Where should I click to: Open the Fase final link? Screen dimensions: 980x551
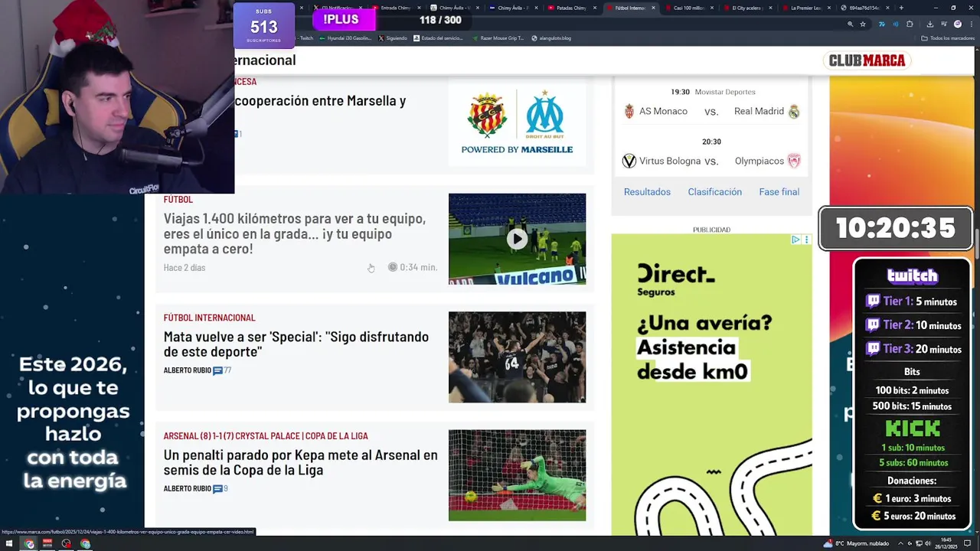point(779,192)
